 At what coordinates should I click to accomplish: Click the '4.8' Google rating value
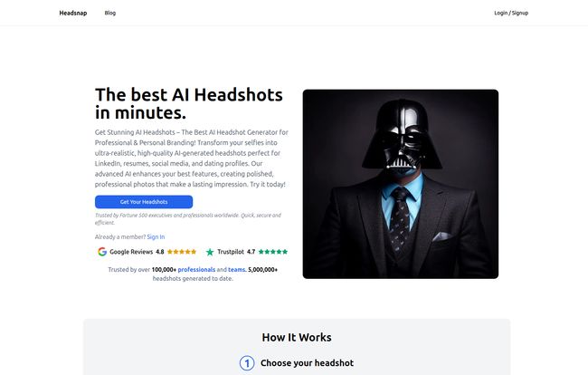pos(160,252)
